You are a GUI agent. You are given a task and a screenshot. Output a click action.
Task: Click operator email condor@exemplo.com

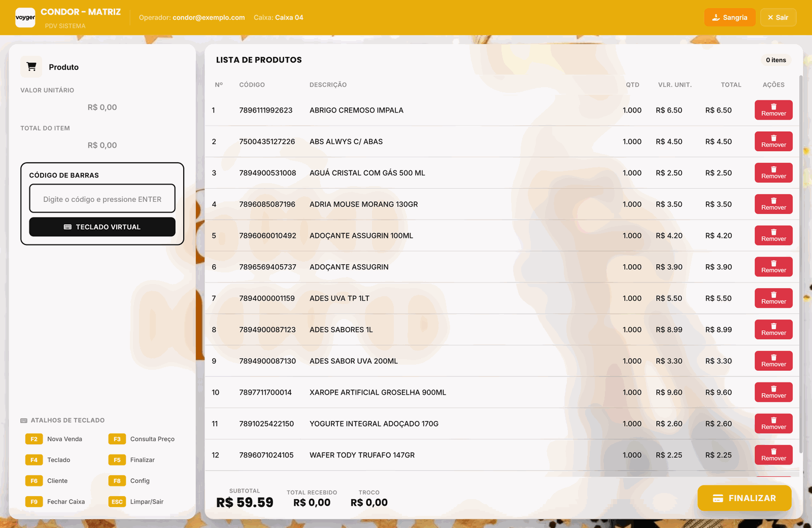tap(209, 17)
